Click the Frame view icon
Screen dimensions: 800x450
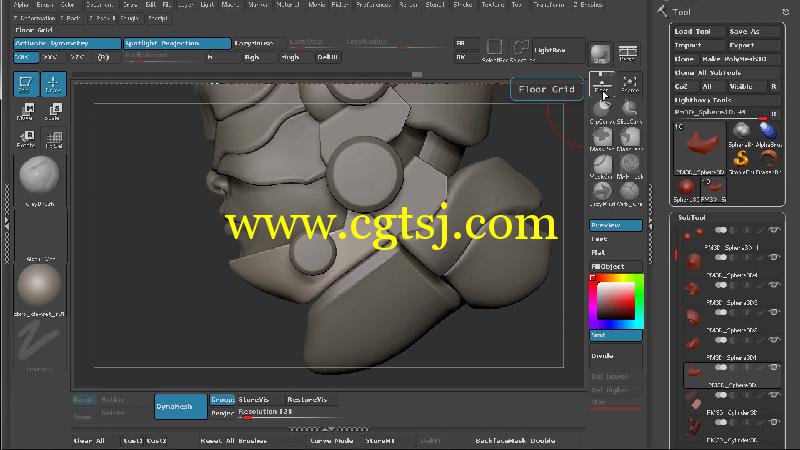pyautogui.click(x=630, y=84)
